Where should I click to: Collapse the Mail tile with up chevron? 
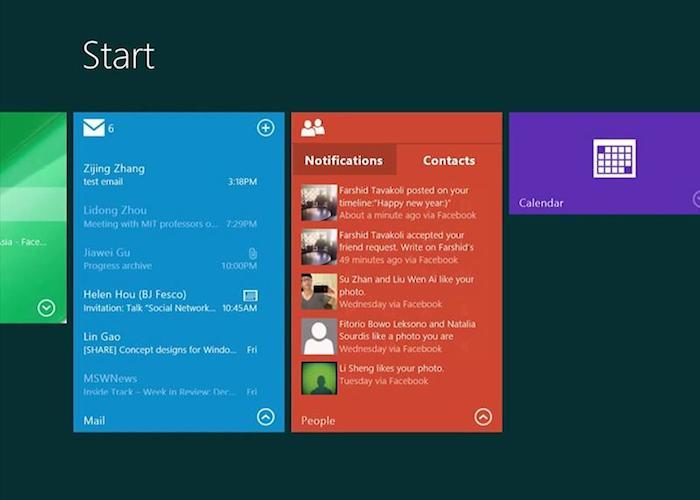266,417
